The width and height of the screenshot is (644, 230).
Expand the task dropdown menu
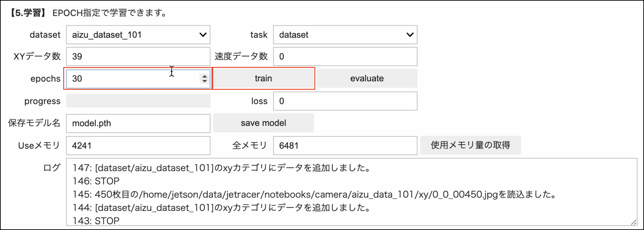(x=345, y=35)
